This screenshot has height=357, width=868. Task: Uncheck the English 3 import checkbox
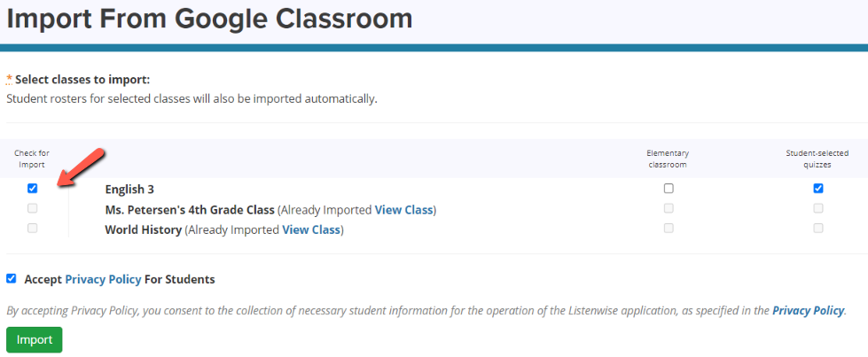32,188
